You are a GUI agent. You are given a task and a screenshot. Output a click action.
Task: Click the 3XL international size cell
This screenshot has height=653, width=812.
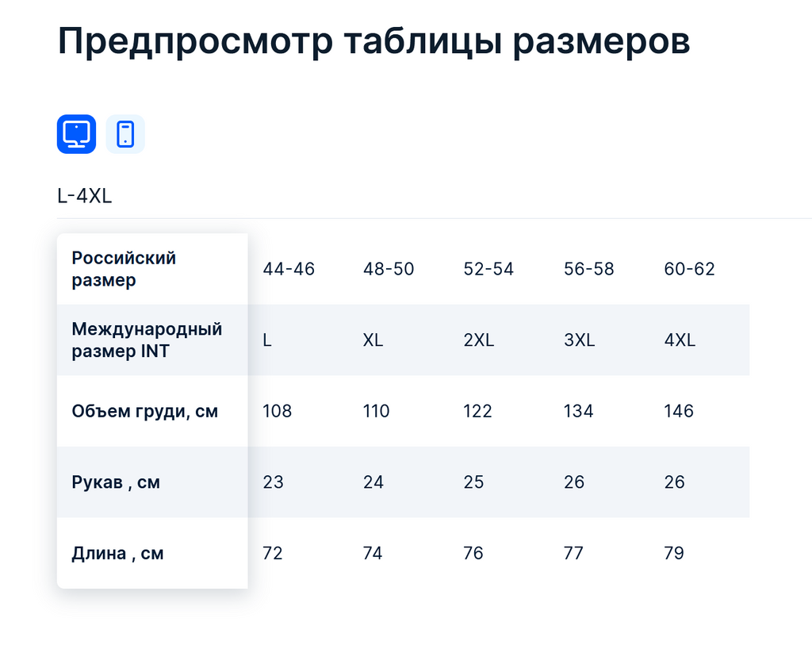579,340
